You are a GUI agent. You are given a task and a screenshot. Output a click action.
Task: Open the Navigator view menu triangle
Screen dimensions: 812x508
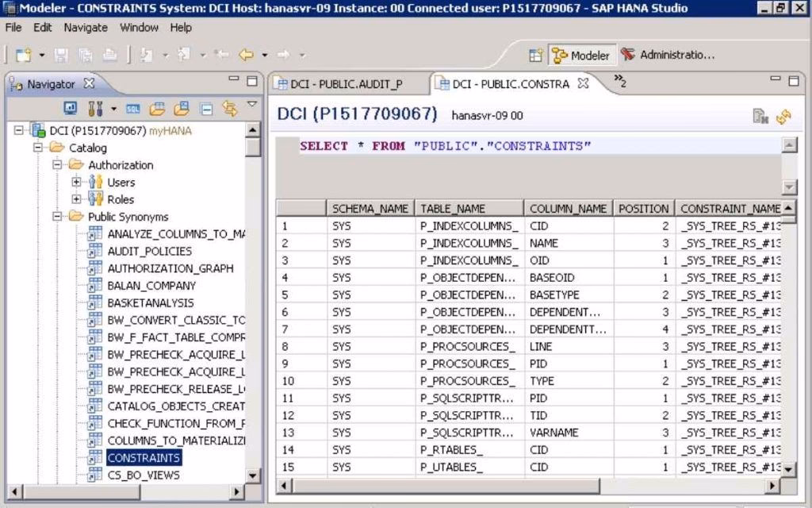tap(251, 105)
